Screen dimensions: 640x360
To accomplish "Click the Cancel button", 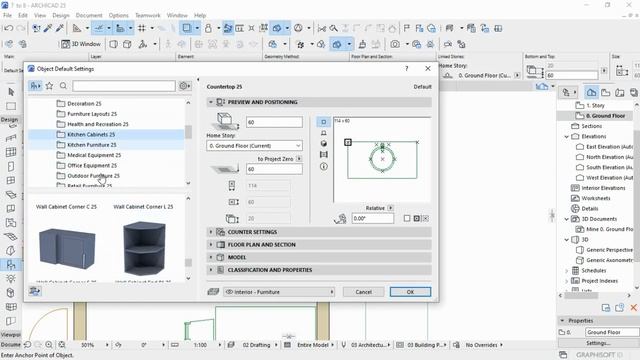I will [x=363, y=292].
